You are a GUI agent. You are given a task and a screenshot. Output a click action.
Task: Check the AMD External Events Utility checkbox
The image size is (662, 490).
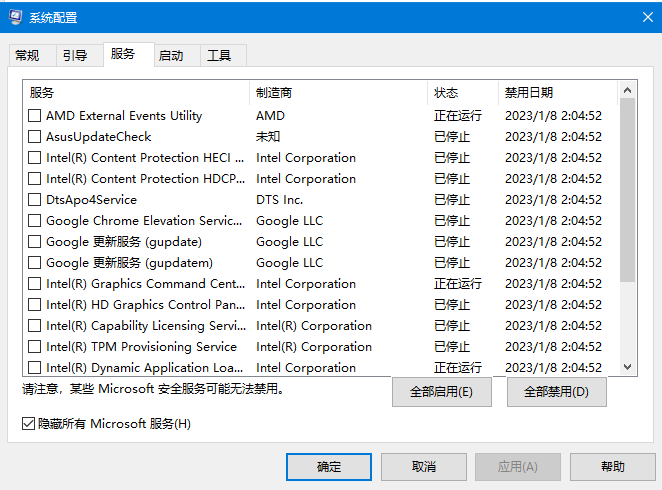(35, 116)
